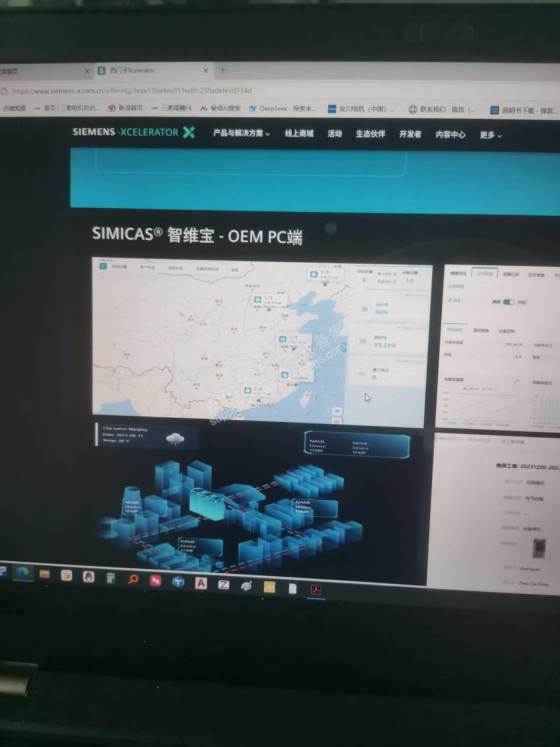Click the Zhao Da Peng name
The width and height of the screenshot is (560, 747).
[x=533, y=583]
